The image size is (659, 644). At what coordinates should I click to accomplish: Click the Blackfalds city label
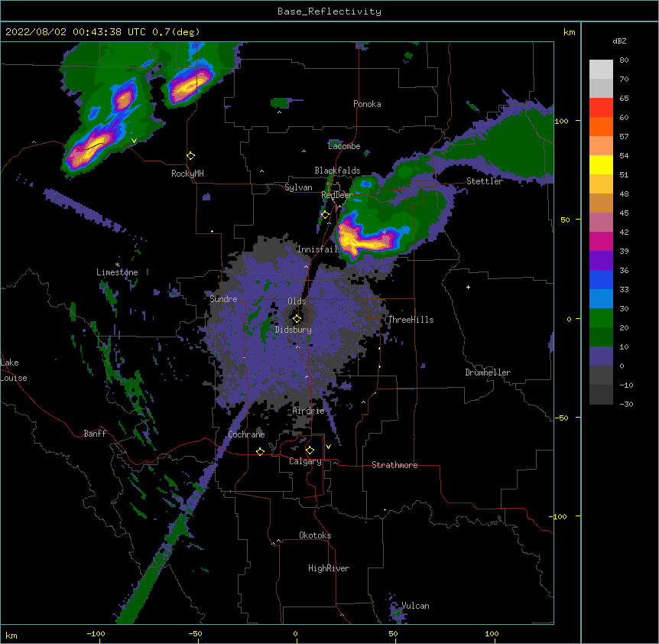pos(337,171)
